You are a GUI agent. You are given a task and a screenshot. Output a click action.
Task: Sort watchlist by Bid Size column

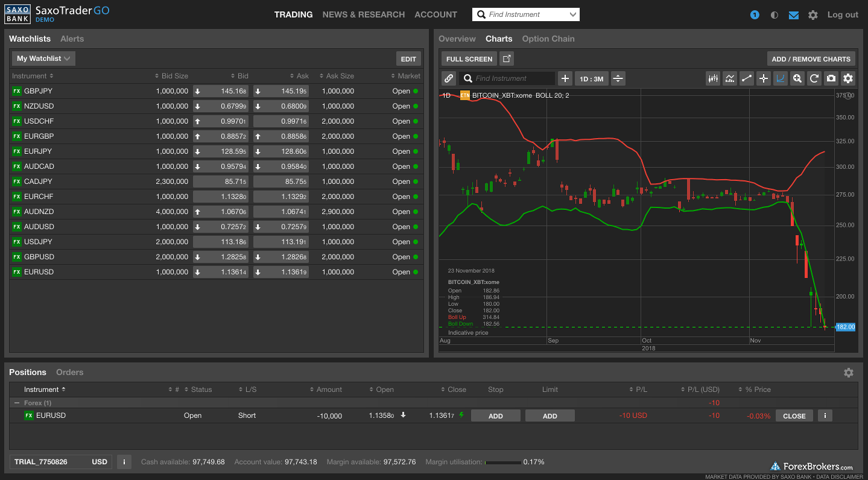171,76
